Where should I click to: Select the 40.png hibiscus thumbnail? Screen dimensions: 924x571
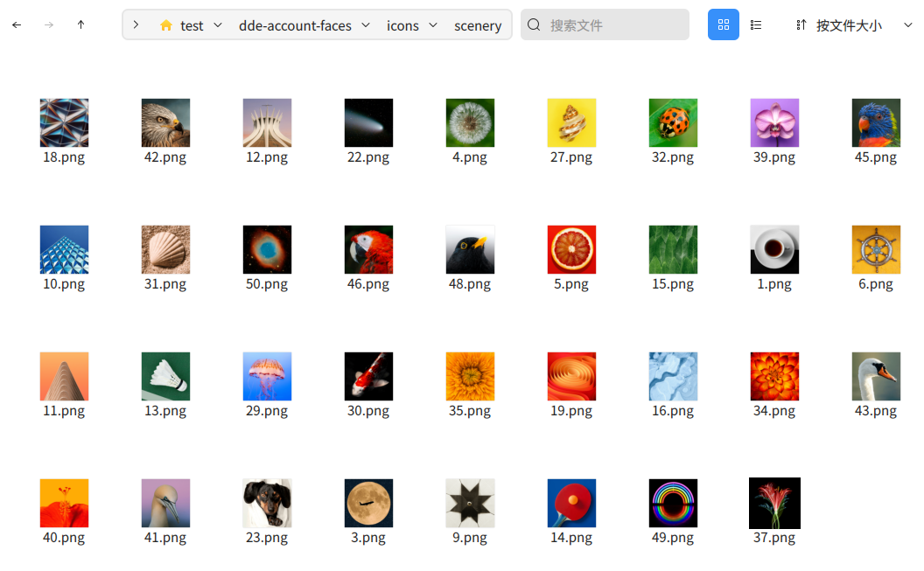coord(64,504)
